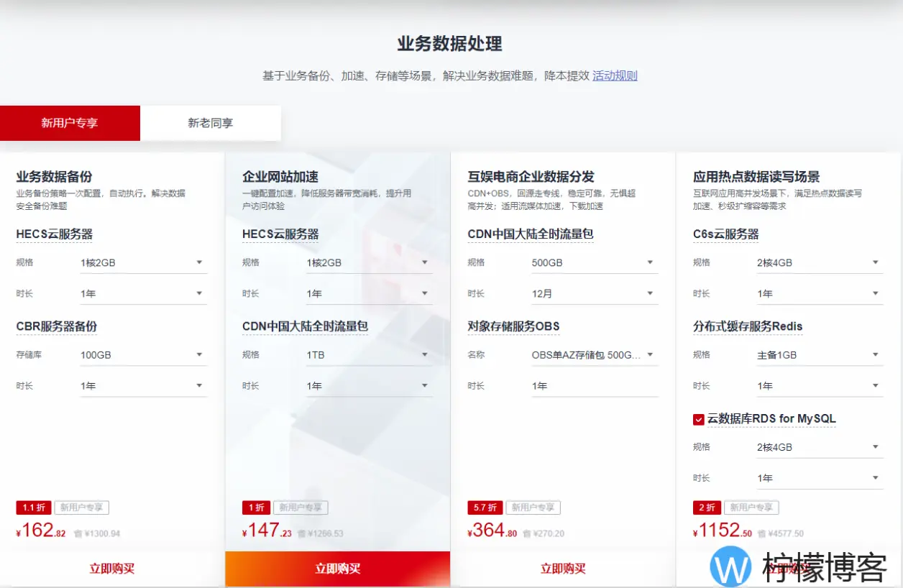Open 时长 12月 dropdown
The width and height of the screenshot is (903, 588).
tap(594, 293)
